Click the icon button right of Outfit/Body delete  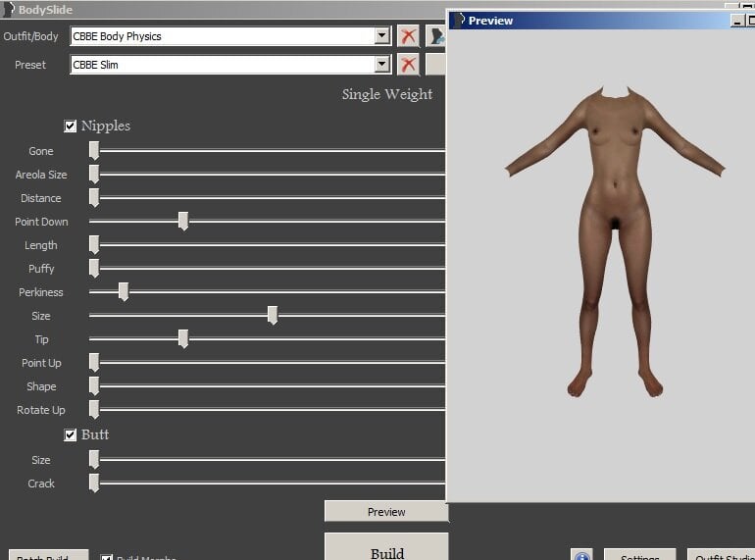point(436,36)
